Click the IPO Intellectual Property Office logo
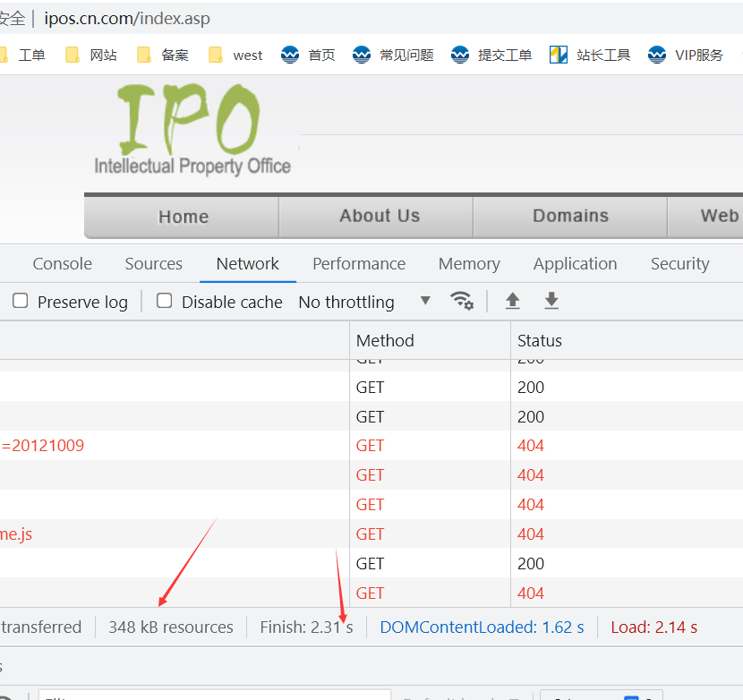Image resolution: width=743 pixels, height=700 pixels. coord(192,129)
